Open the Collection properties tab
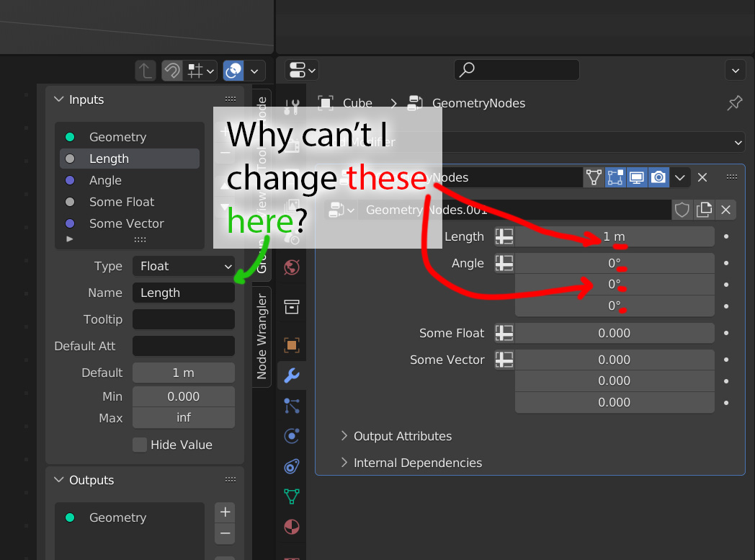Screen dimensions: 755x560 [292, 307]
